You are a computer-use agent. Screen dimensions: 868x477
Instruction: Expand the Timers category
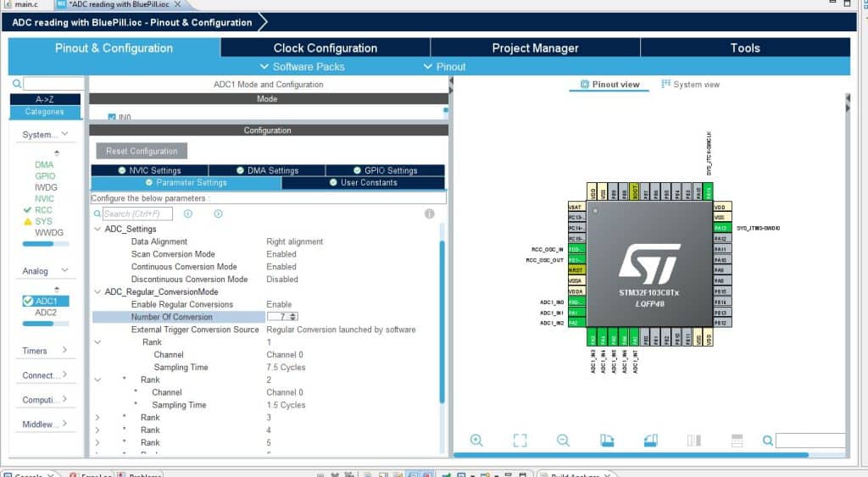[64, 350]
